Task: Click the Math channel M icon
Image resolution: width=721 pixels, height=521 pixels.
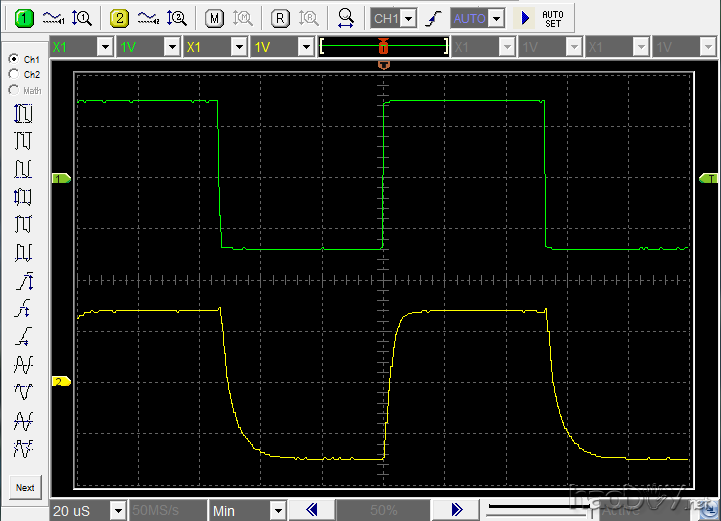Action: coord(214,18)
